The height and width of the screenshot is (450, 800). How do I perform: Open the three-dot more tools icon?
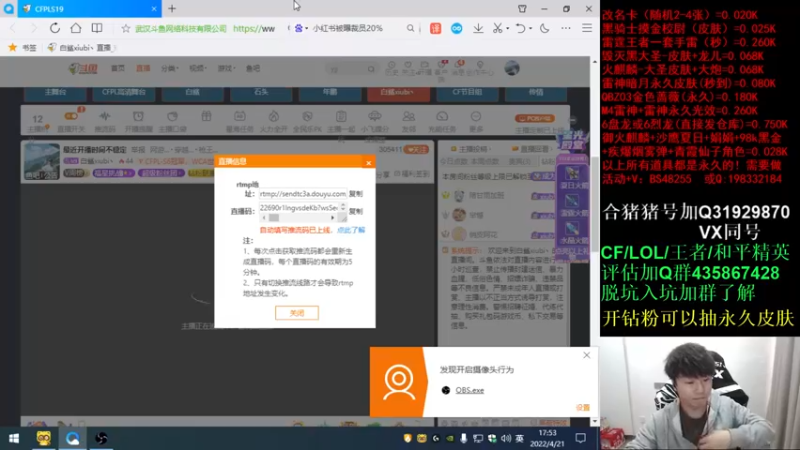pyautogui.click(x=566, y=29)
